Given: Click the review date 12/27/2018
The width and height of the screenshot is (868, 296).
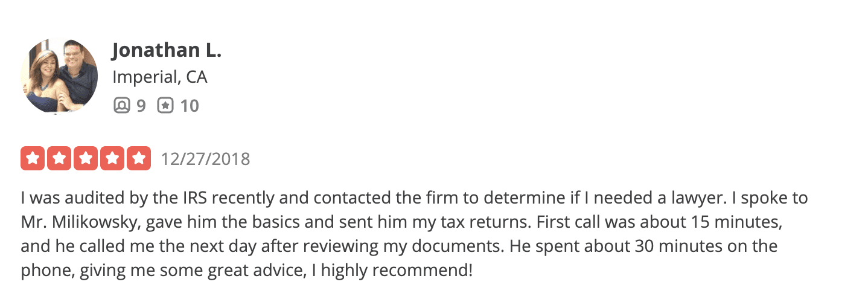Looking at the screenshot, I should [205, 159].
